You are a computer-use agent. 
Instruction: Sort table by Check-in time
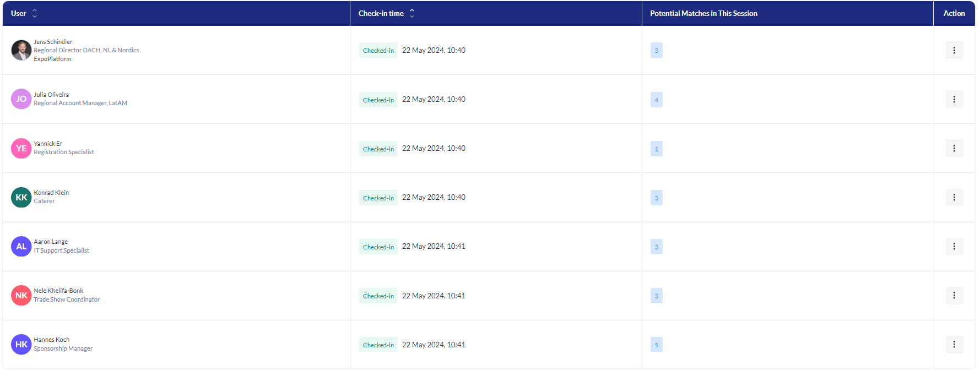[412, 13]
